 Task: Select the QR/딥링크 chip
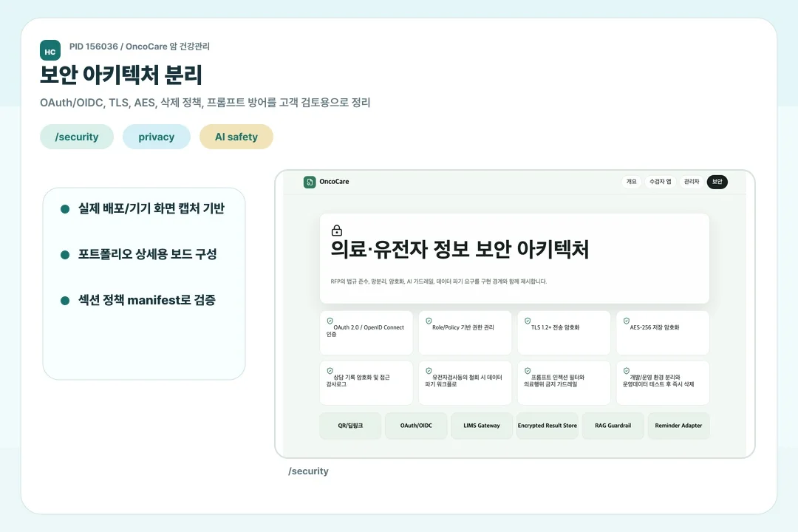click(x=350, y=426)
